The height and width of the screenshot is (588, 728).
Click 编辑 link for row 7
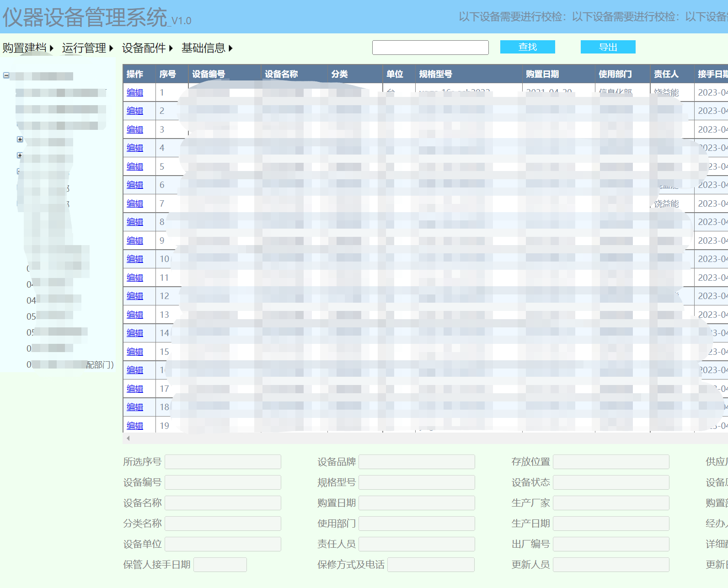pos(135,203)
